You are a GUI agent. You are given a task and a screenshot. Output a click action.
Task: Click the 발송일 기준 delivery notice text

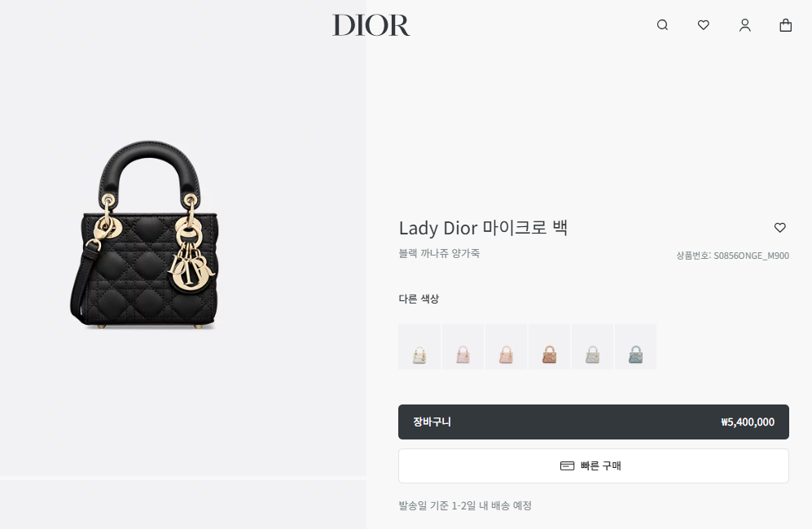[x=465, y=505]
